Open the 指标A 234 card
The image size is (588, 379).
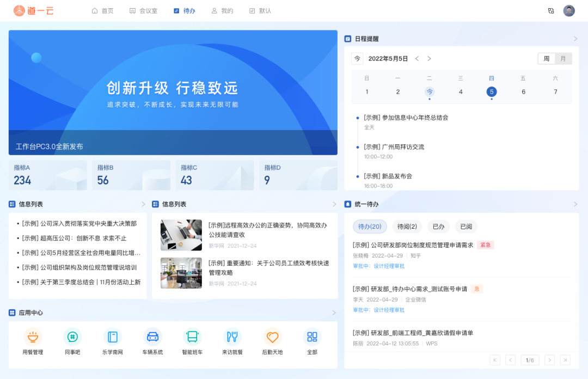pos(47,175)
